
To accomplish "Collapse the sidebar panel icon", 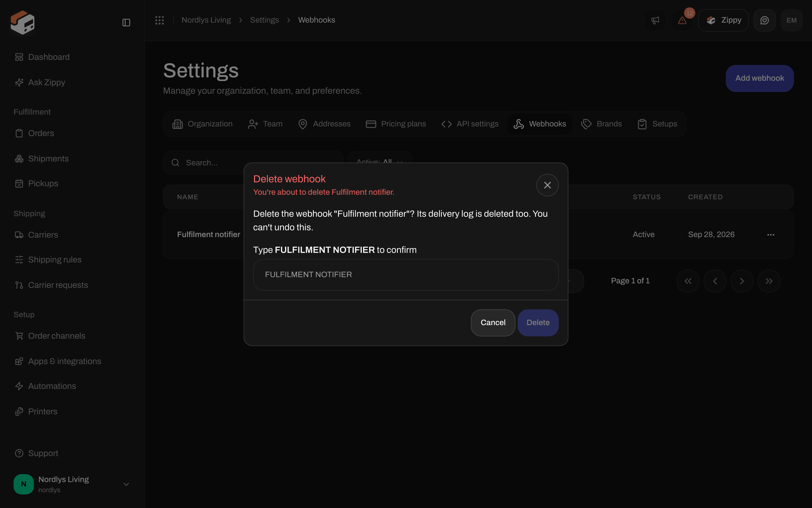I will [x=126, y=23].
